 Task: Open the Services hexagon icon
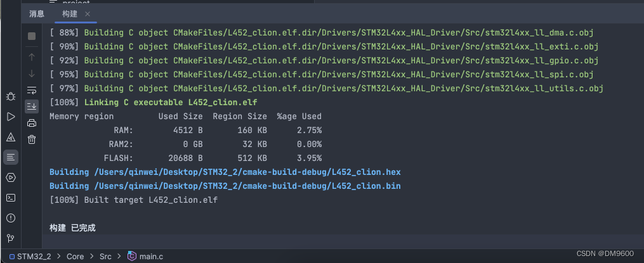click(x=11, y=177)
